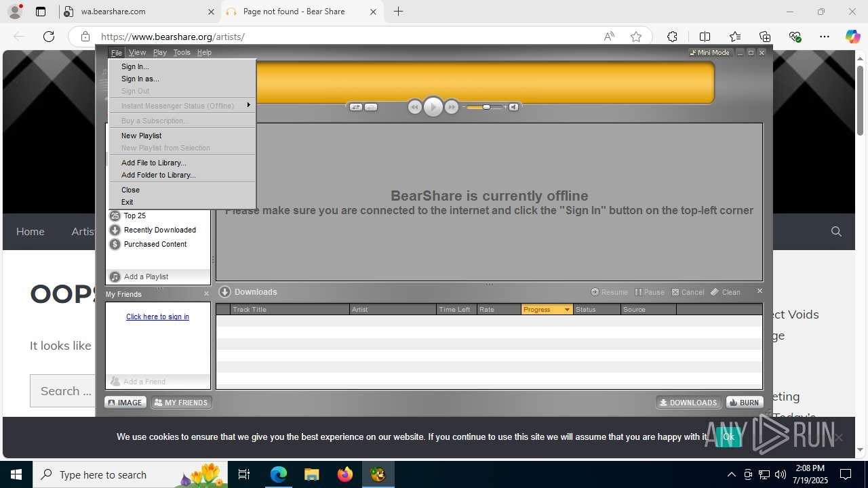Open Firefox from the taskbar
The image size is (868, 488).
[x=344, y=474]
